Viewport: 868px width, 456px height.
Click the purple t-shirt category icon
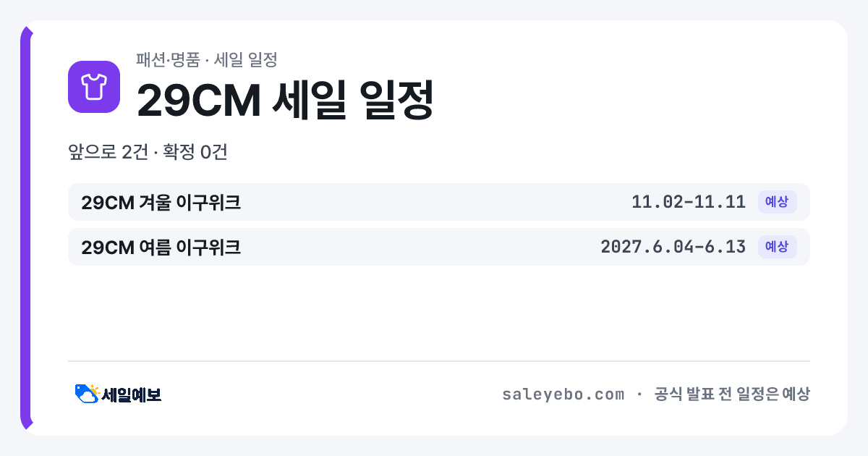[x=93, y=87]
